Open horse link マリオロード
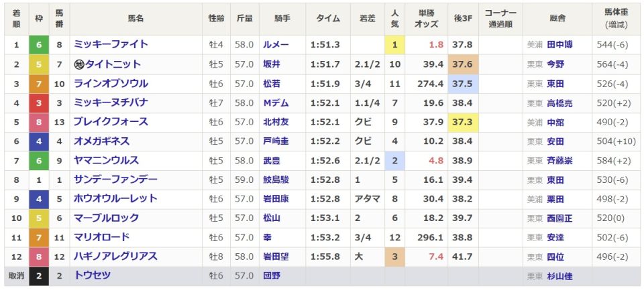 coord(102,238)
